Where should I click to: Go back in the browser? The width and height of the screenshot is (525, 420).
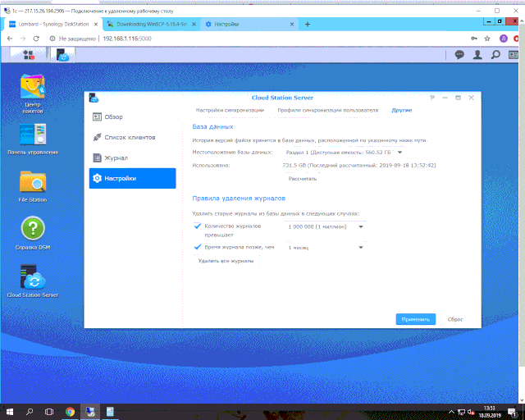point(10,39)
